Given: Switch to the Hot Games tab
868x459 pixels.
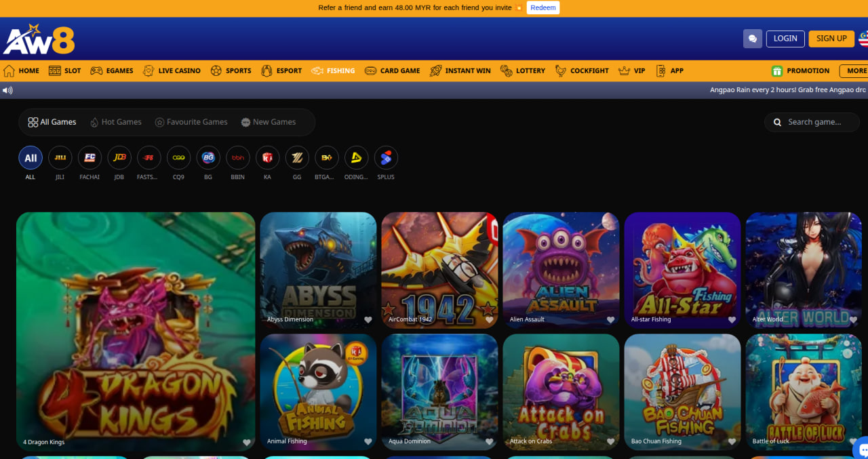Looking at the screenshot, I should pos(116,122).
